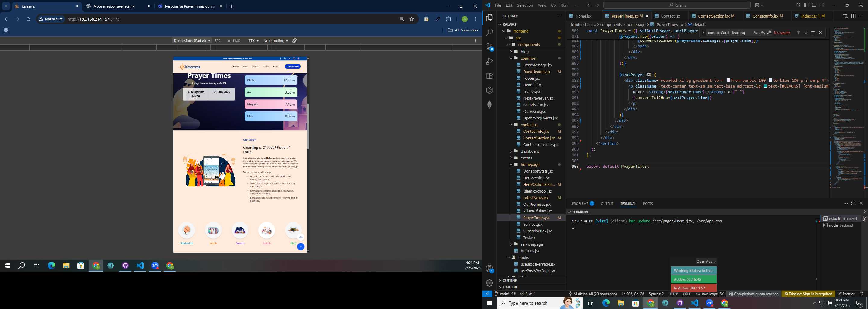Bookmark this page with the star icon
The height and width of the screenshot is (309, 868).
point(412,19)
